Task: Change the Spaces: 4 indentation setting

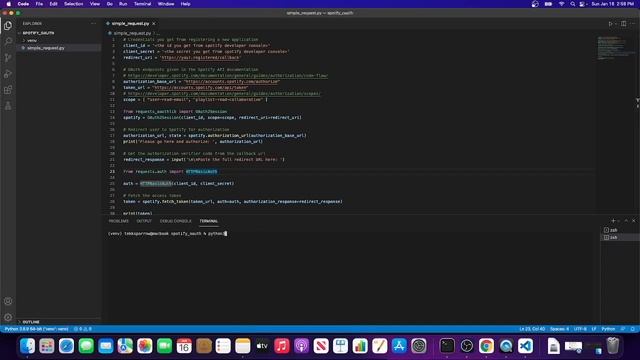Action: 559,329
